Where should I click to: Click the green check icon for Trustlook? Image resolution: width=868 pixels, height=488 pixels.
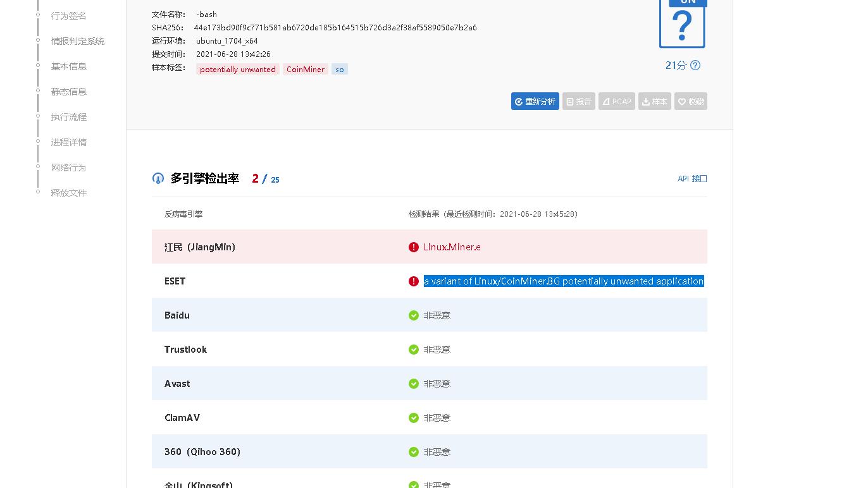[414, 350]
